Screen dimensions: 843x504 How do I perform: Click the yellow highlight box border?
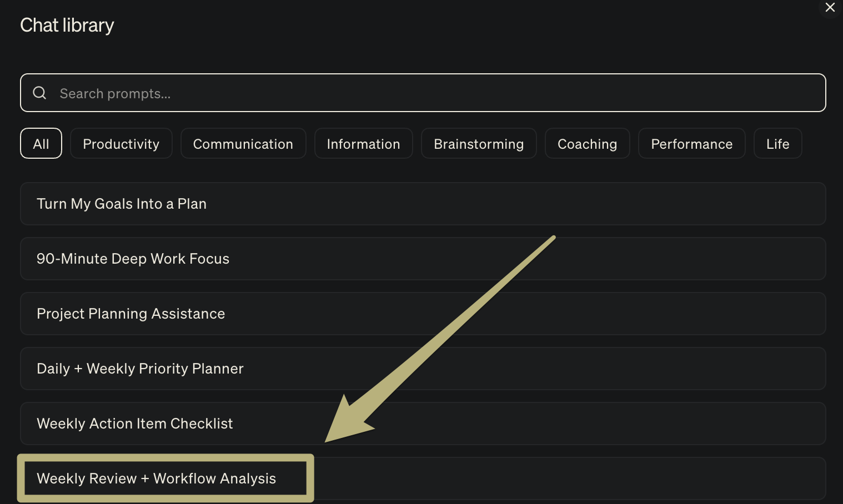click(165, 457)
